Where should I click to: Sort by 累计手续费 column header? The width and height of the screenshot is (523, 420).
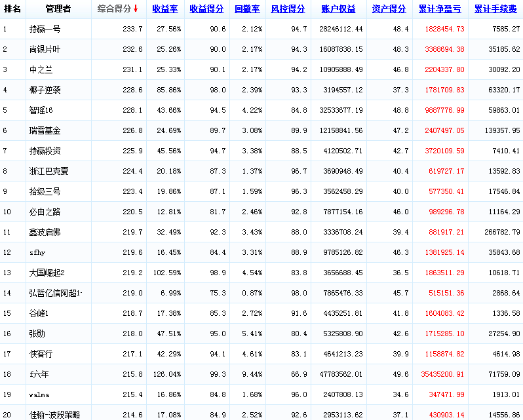pos(495,9)
